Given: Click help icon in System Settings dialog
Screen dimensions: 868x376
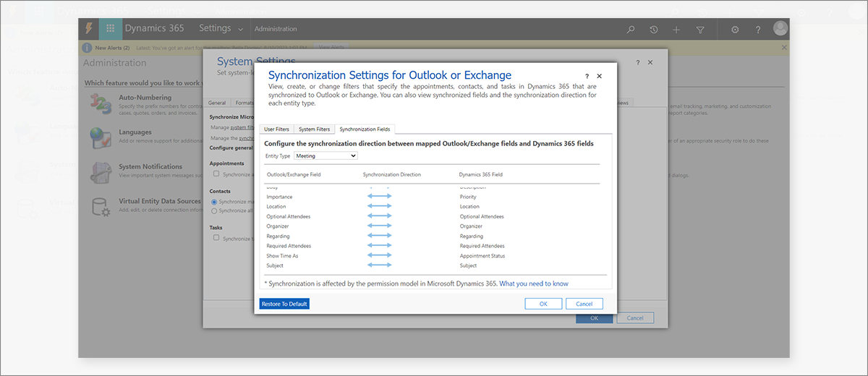Looking at the screenshot, I should point(637,63).
